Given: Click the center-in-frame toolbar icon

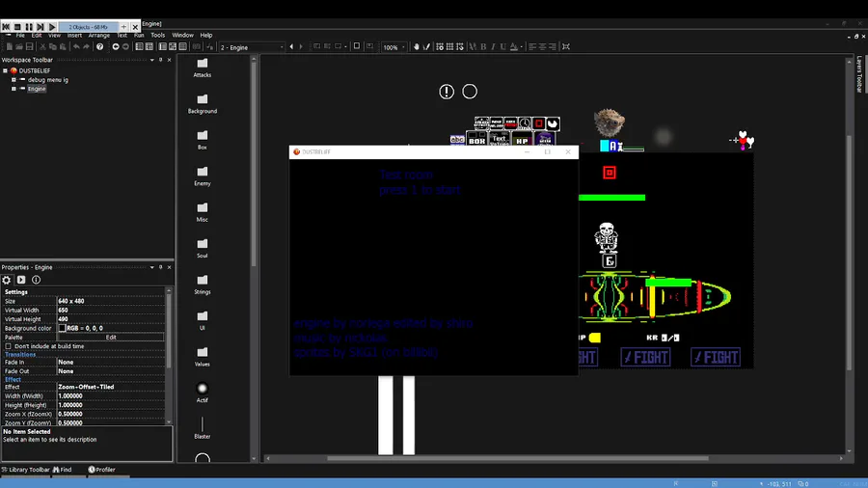Looking at the screenshot, I should (x=566, y=47).
